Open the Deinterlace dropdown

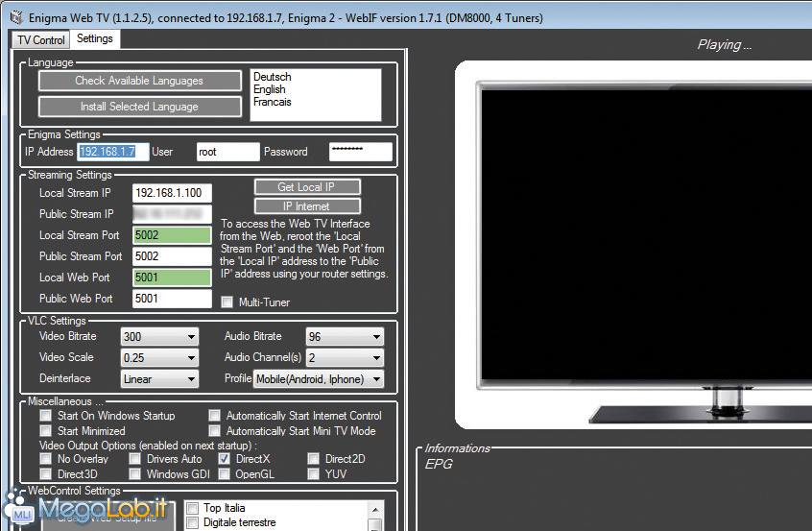tap(159, 379)
